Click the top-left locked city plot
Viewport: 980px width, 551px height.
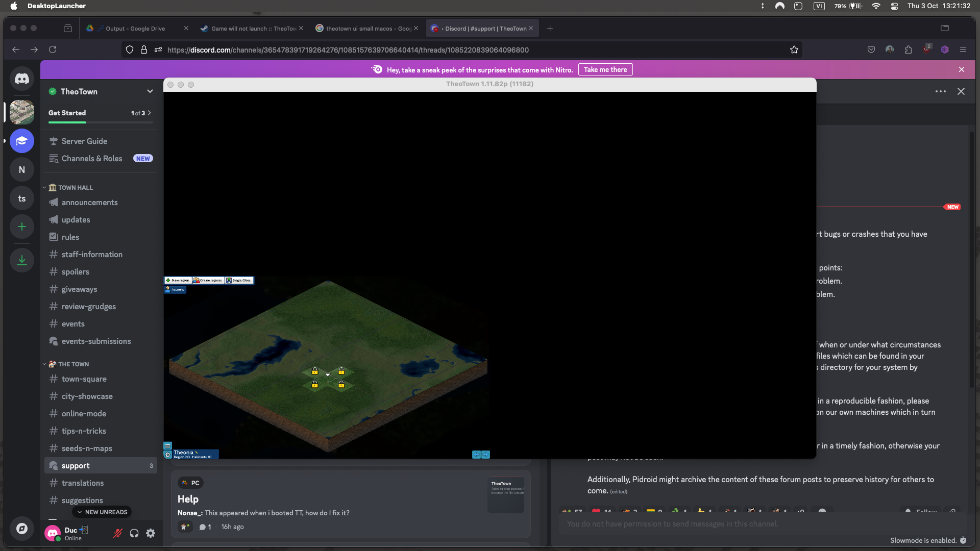point(315,371)
